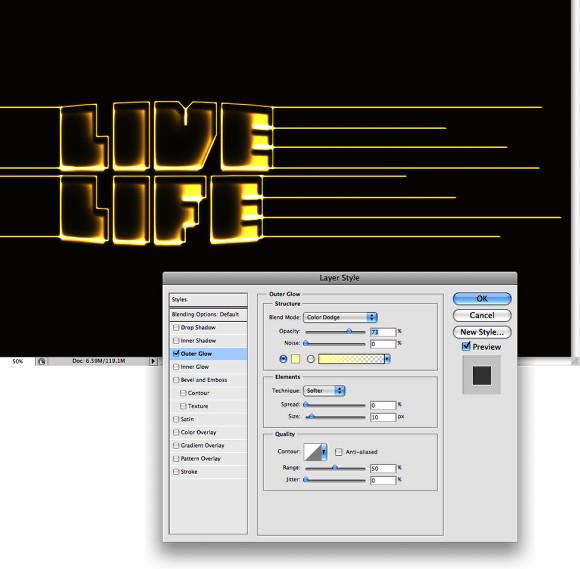
Task: Select the gradient radio button
Action: [311, 359]
